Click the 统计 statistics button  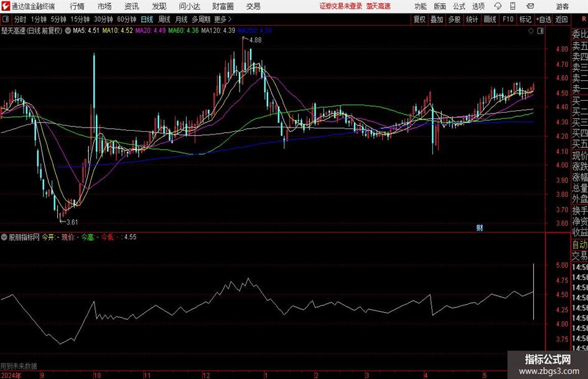(472, 19)
